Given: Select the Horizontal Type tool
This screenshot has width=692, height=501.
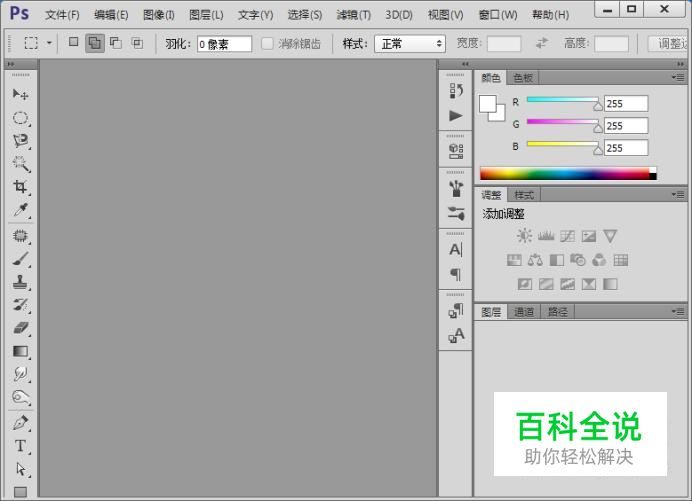Looking at the screenshot, I should [x=20, y=445].
